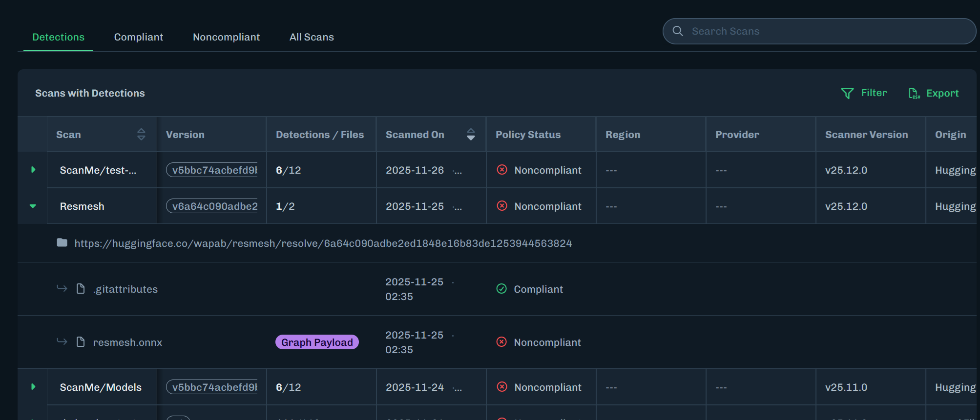Image resolution: width=980 pixels, height=420 pixels.
Task: Click the magnifier icon in search bar
Action: [x=678, y=31]
